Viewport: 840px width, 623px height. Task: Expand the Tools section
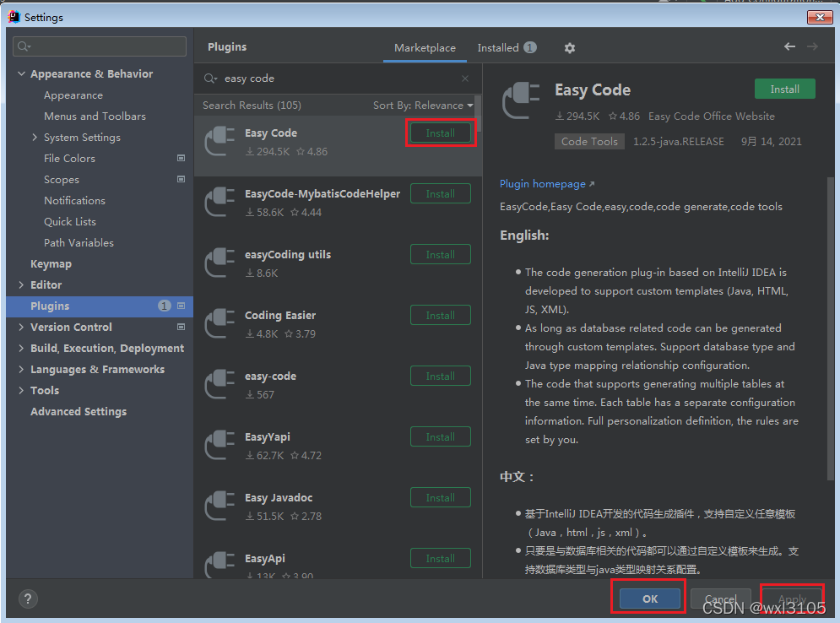click(21, 391)
